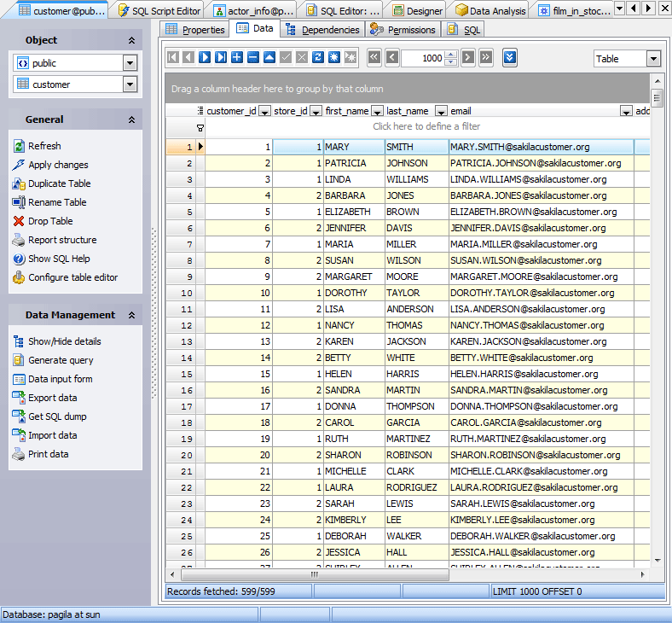Collapse the Data Management panel section
The width and height of the screenshot is (672, 623).
pos(131,316)
